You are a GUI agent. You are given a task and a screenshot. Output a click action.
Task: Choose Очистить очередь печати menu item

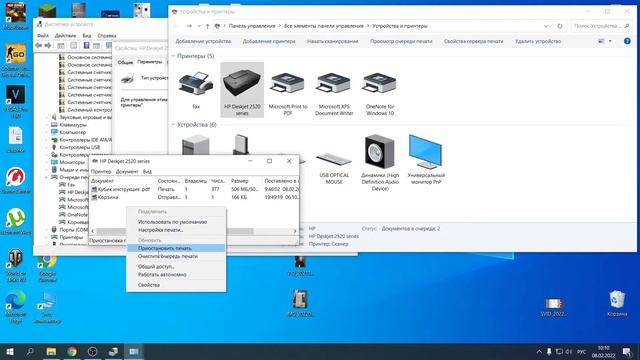coord(176,256)
